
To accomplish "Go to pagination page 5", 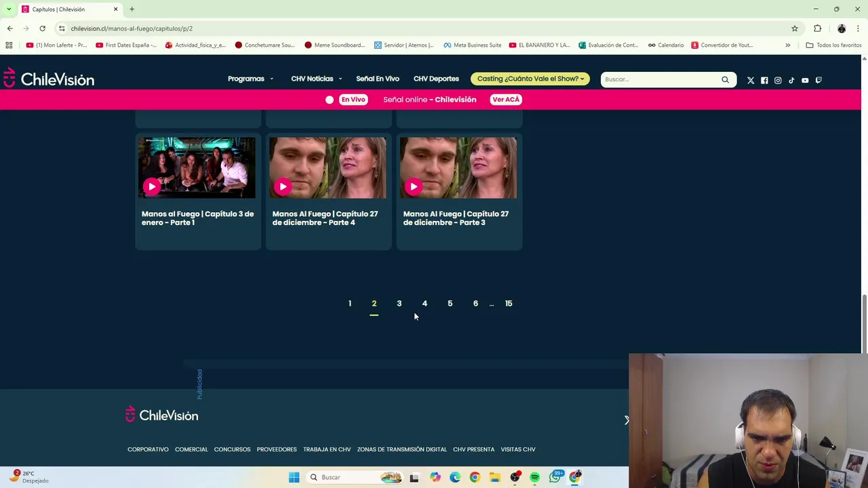I will [x=450, y=304].
